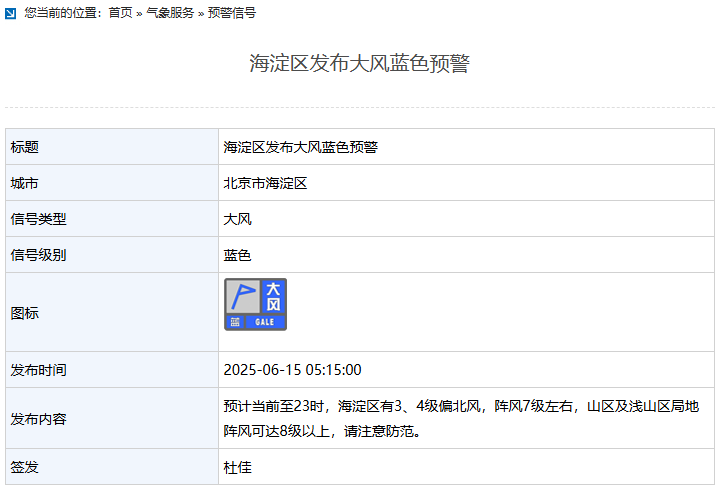Go to the 气象服务 breadcrumb link
Image resolution: width=724 pixels, height=494 pixels.
tap(170, 13)
